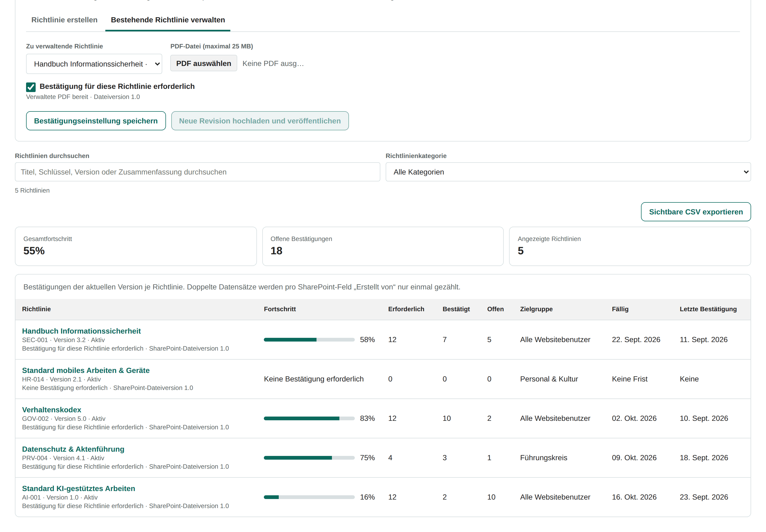This screenshot has height=532, width=766.
Task: Click 'Verwaltete PDF bereit · Dateiversion 1.0' text
Action: pos(83,97)
